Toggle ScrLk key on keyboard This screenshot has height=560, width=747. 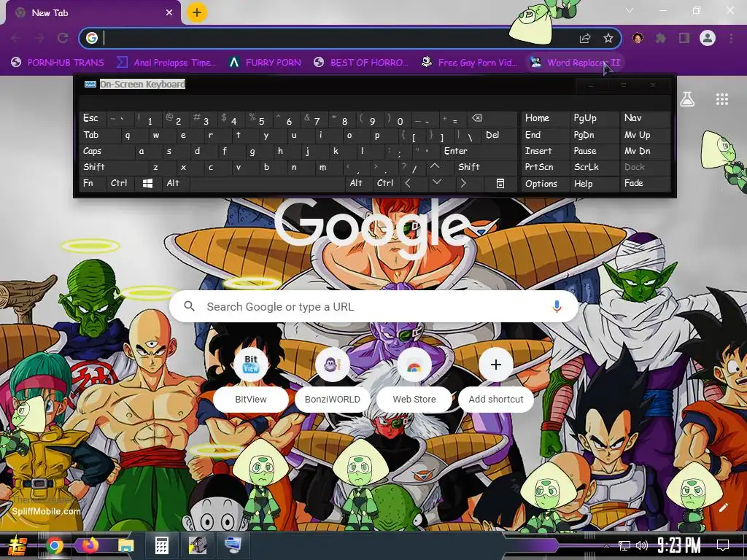594,167
